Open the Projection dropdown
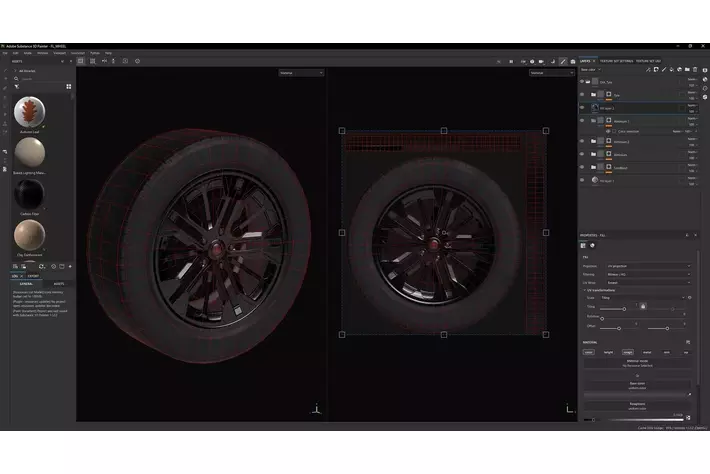Image resolution: width=710 pixels, height=474 pixels. [651, 267]
